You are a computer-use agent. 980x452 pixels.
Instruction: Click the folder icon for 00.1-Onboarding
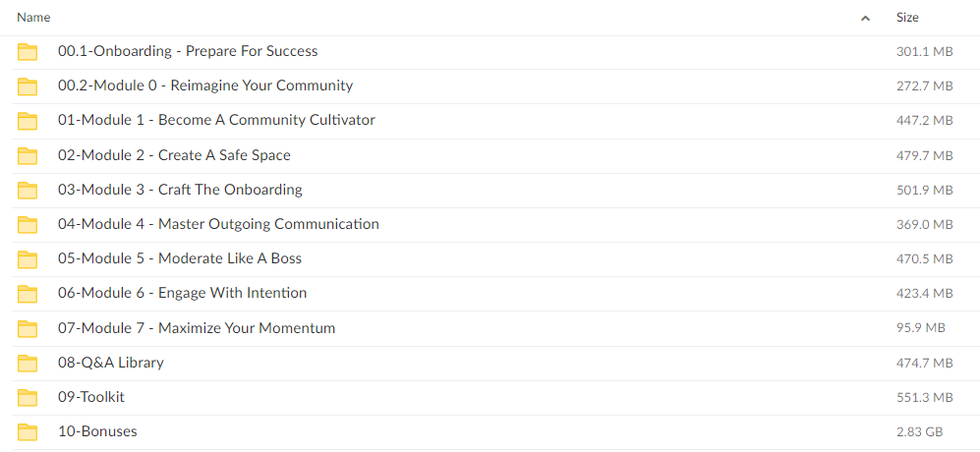click(28, 52)
